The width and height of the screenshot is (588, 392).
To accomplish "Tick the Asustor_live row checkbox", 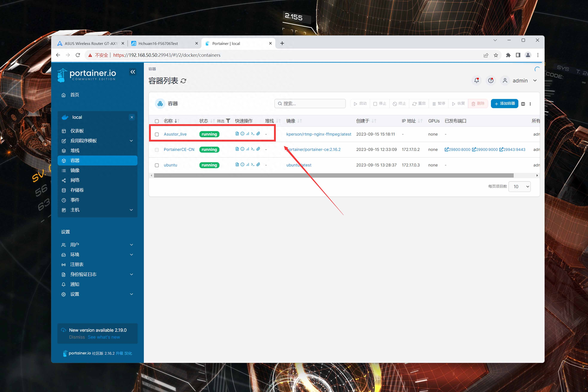I will [157, 134].
